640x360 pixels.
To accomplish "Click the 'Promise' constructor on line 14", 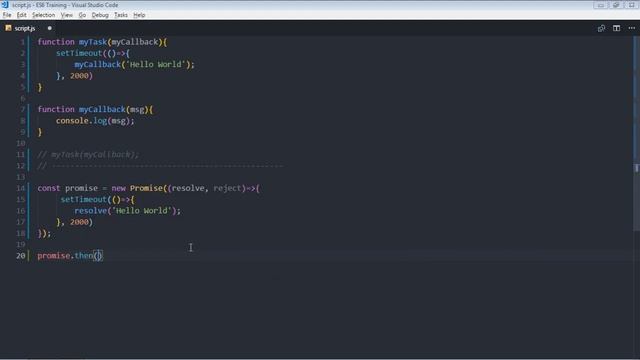I will (x=146, y=188).
